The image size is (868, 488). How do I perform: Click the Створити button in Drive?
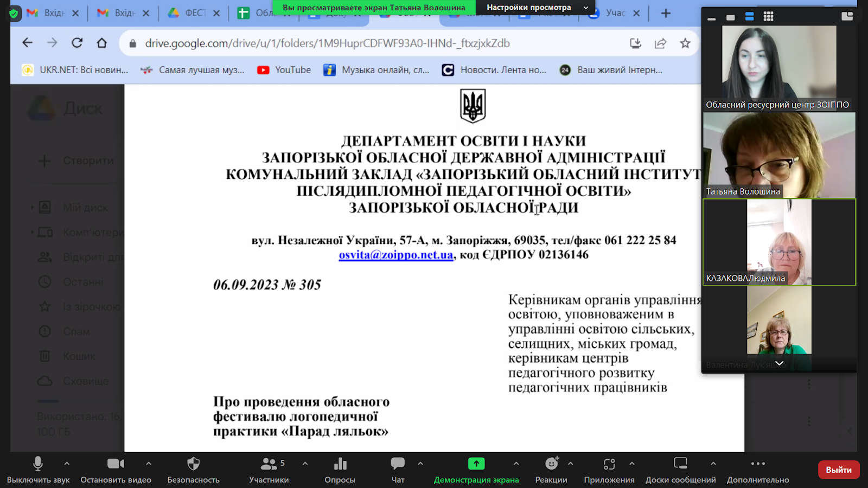pos(76,160)
